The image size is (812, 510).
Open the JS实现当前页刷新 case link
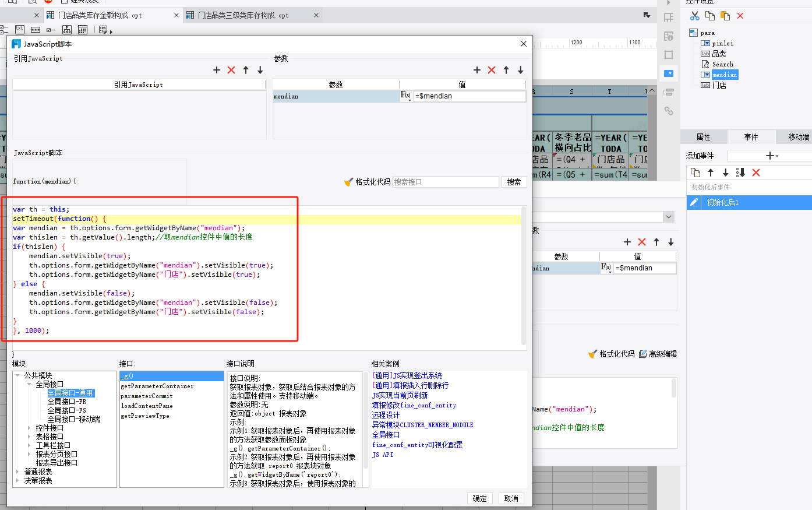click(400, 395)
